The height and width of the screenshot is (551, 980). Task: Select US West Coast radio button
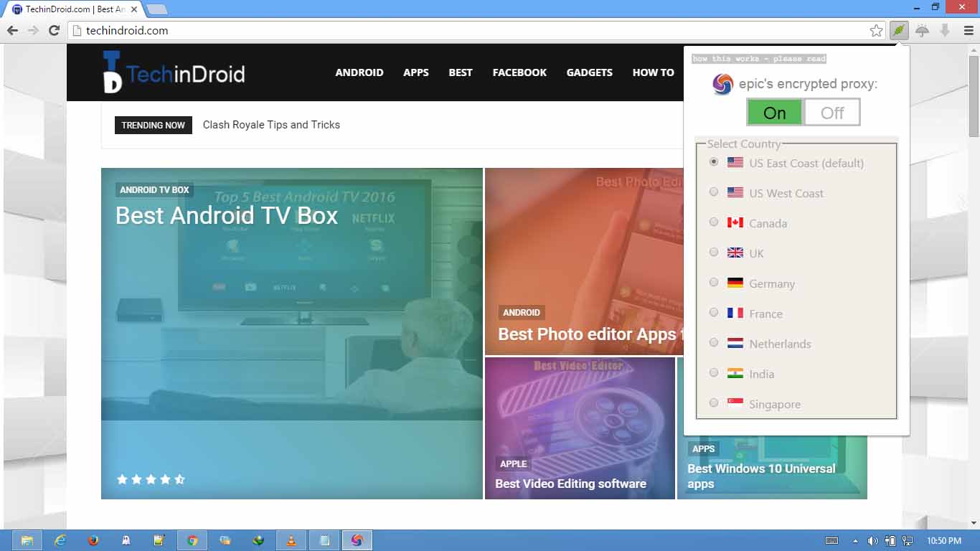[714, 192]
